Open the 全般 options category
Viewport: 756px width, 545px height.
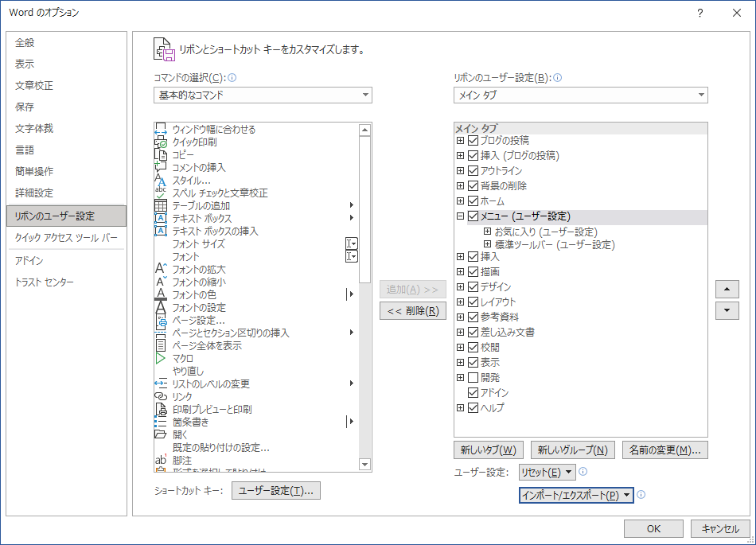(66, 42)
